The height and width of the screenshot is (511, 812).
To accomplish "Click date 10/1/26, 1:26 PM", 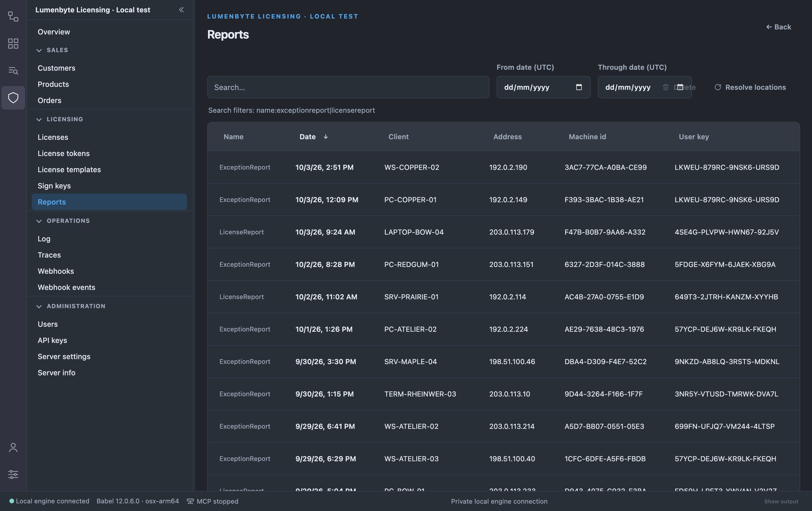I will click(x=324, y=329).
